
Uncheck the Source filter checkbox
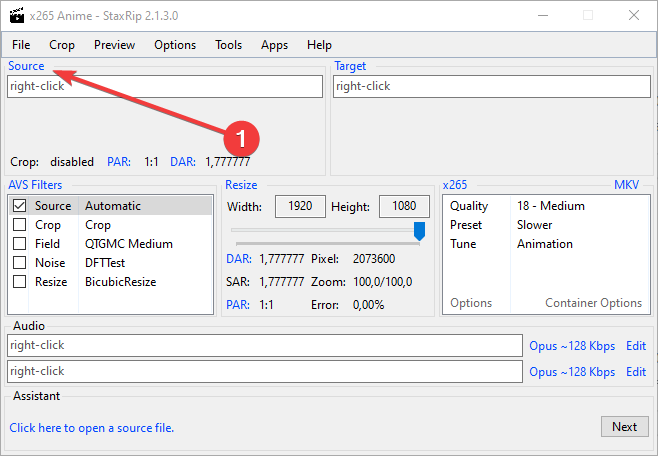point(19,206)
